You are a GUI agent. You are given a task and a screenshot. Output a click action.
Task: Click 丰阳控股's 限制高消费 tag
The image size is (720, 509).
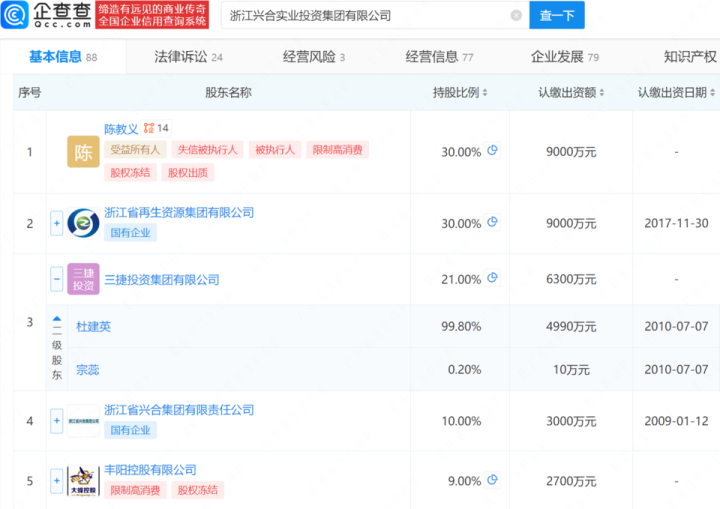(x=135, y=490)
